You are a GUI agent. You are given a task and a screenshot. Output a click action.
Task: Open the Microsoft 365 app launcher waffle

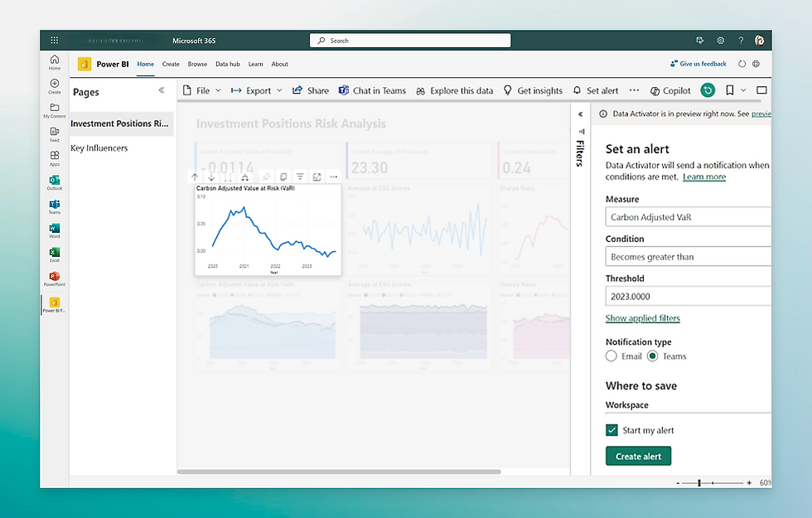pos(55,40)
